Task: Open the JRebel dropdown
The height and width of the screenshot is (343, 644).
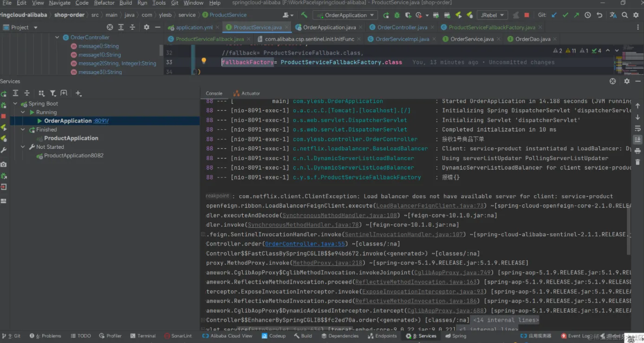Action: 493,15
